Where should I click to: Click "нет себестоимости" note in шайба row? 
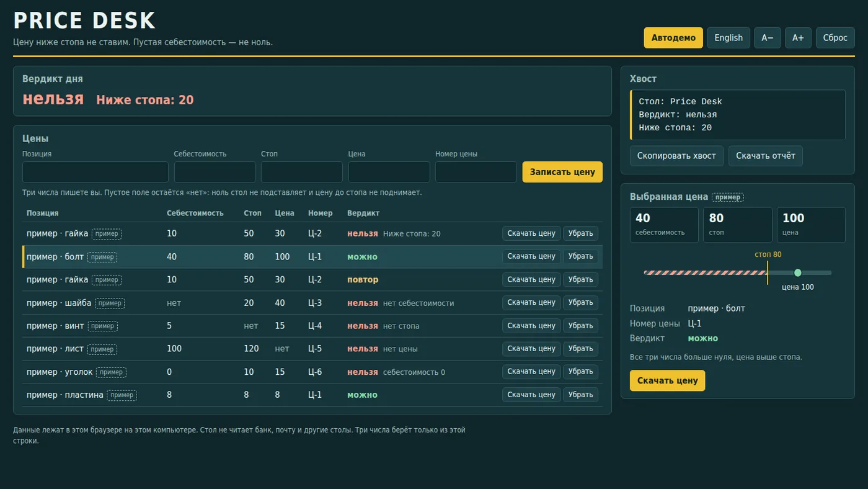tap(418, 303)
